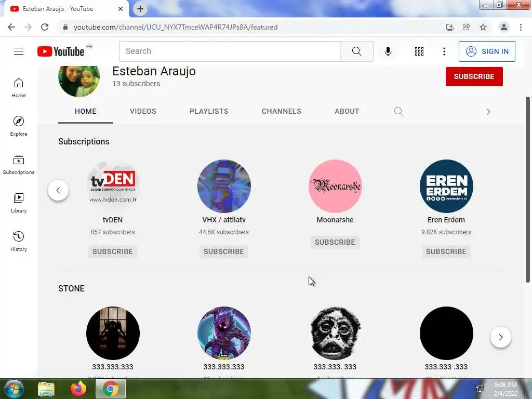Go to Home in sidebar
This screenshot has height=399, width=532.
[x=19, y=87]
